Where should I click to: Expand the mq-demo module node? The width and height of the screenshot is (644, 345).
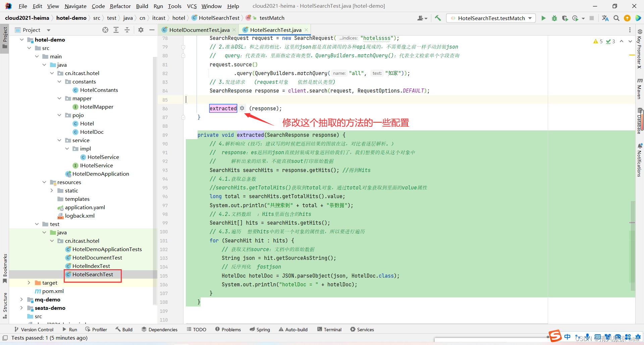tap(22, 299)
